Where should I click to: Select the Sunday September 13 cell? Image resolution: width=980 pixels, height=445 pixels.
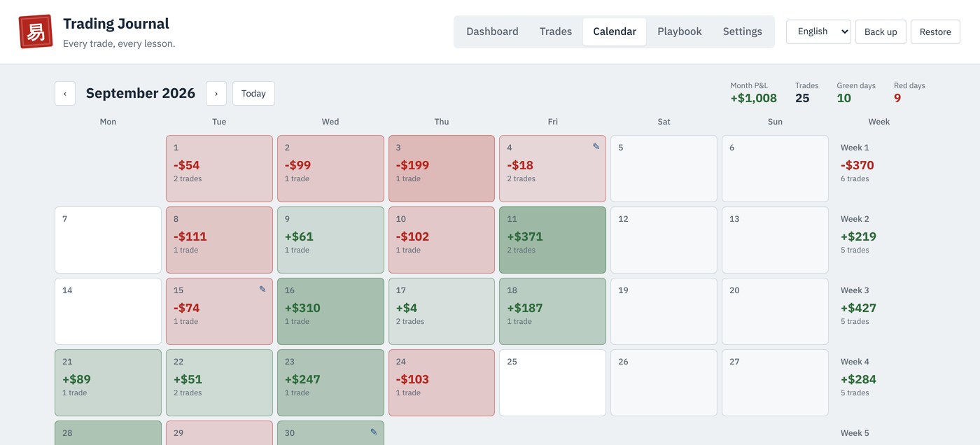click(775, 240)
